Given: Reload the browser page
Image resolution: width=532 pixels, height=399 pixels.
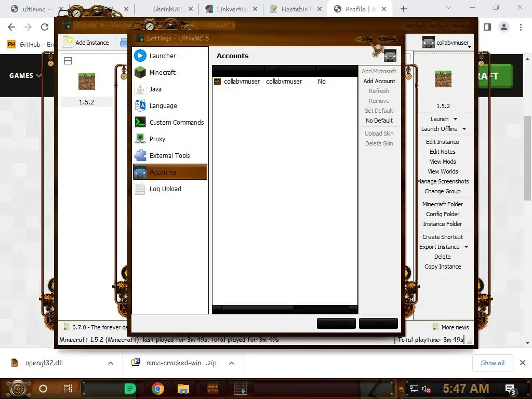Looking at the screenshot, I should click(45, 27).
